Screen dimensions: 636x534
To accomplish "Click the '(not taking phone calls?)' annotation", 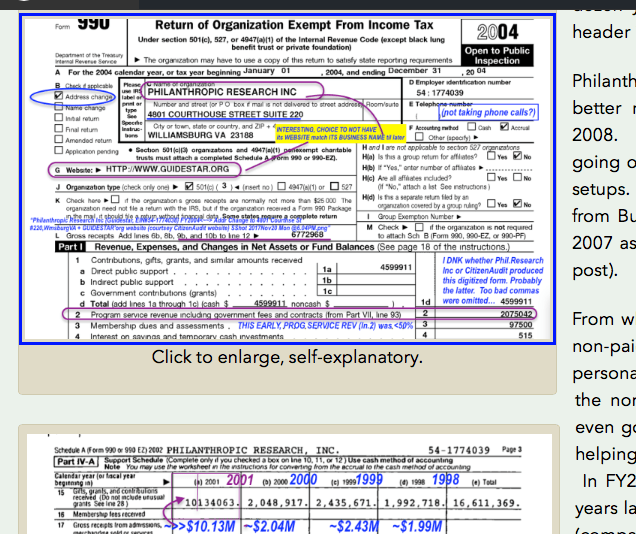I will 489,112.
